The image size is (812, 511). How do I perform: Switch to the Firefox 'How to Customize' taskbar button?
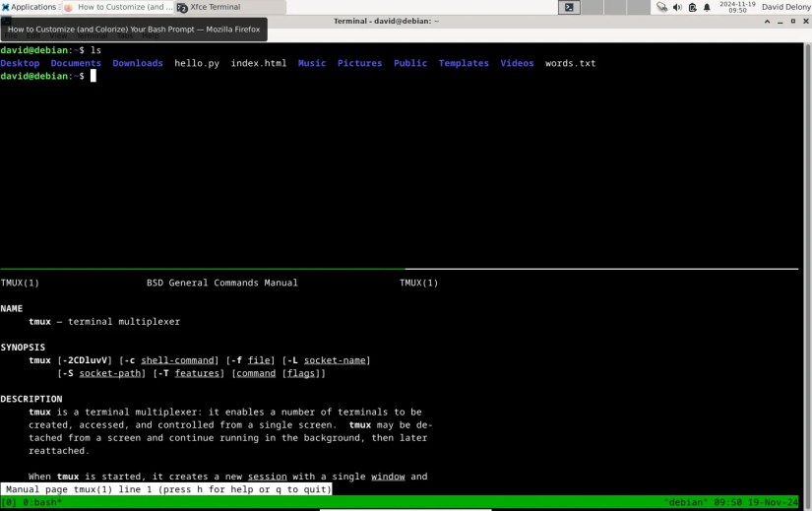click(x=118, y=7)
